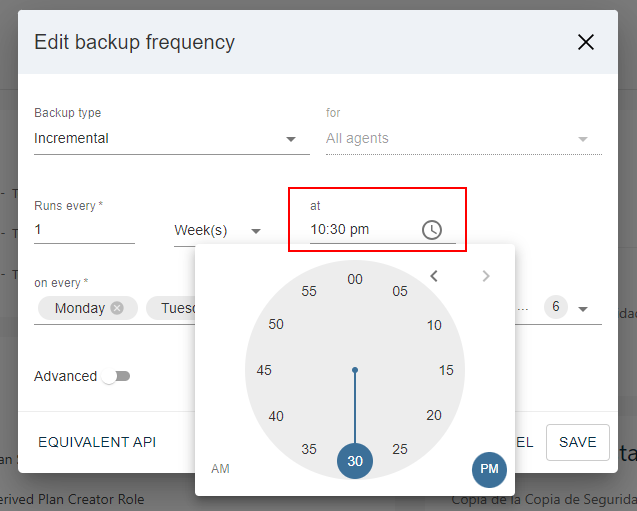Image resolution: width=637 pixels, height=511 pixels.
Task: Select 15 minutes on the clock face
Action: point(446,370)
